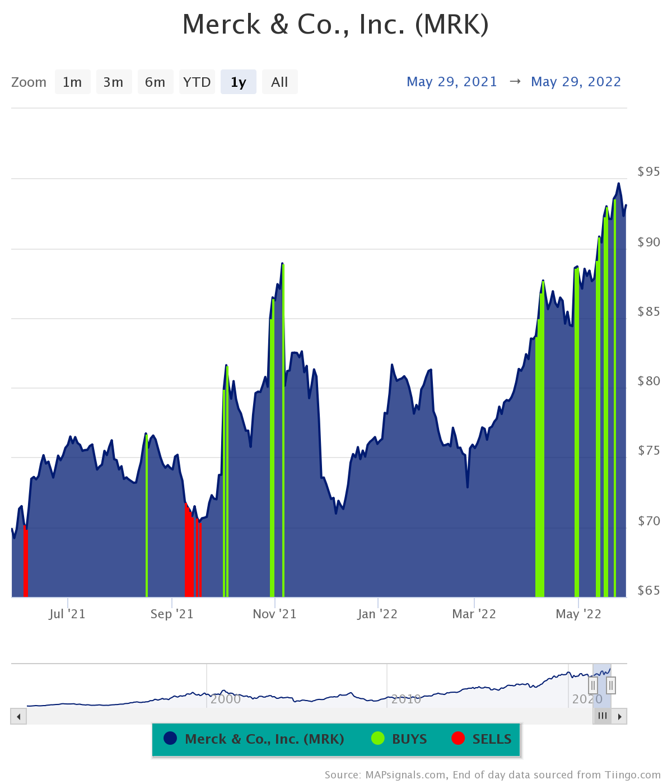Click the navigator mini chart line near 2000
672x784 pixels.
223,692
